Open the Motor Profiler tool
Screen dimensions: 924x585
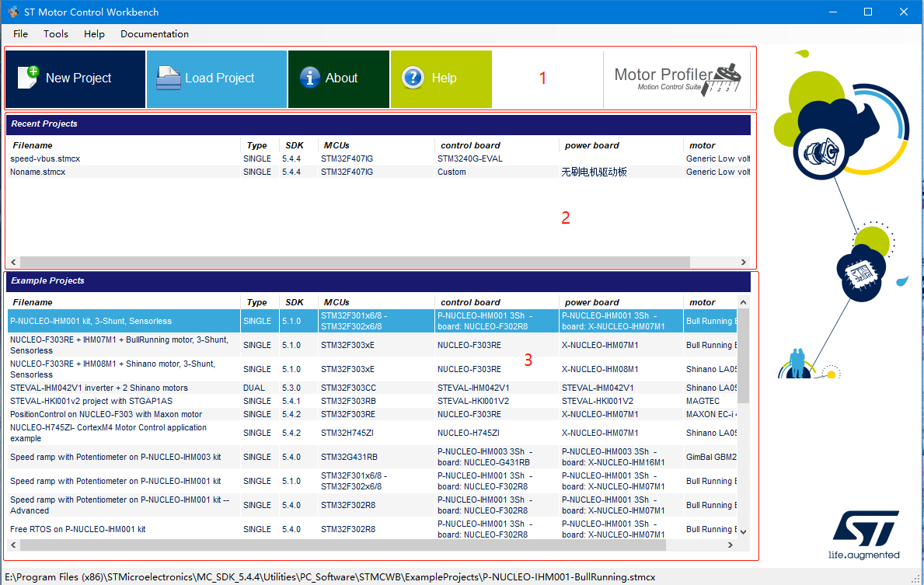677,79
